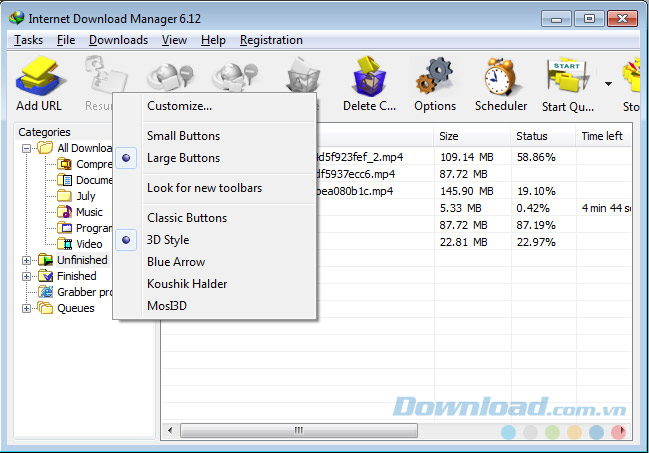The image size is (649, 453).
Task: Open the Scheduler clock icon
Action: click(x=501, y=77)
